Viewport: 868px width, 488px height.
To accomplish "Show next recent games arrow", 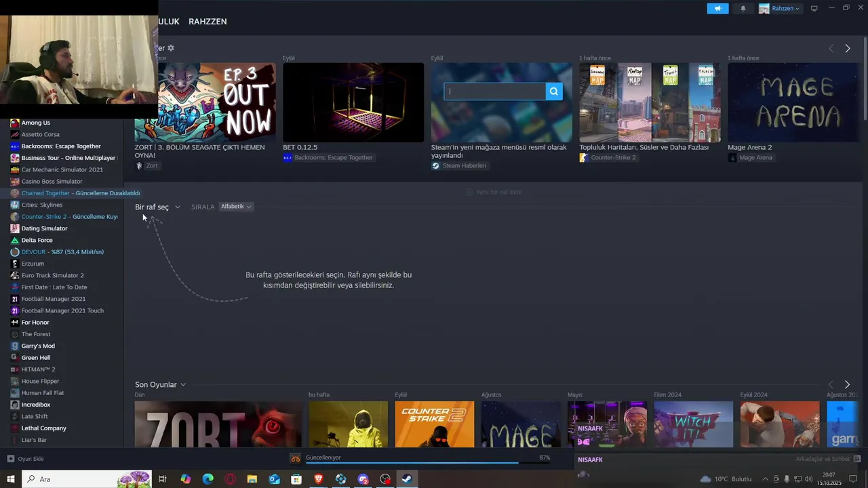I will (x=847, y=384).
